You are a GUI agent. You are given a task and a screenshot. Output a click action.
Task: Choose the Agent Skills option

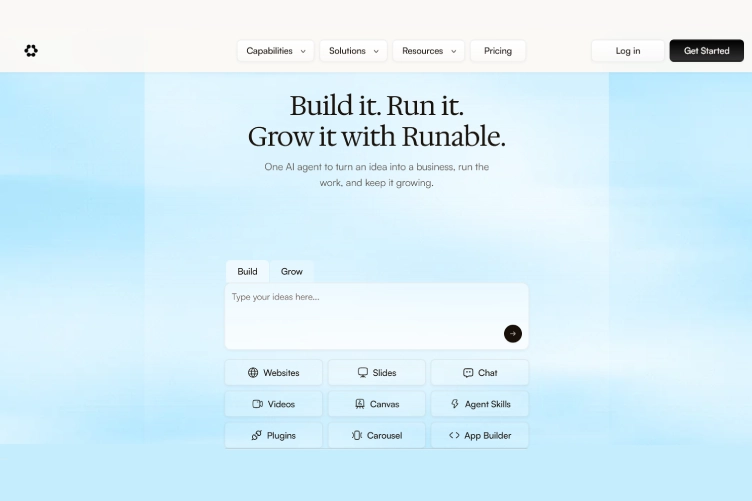tap(480, 404)
